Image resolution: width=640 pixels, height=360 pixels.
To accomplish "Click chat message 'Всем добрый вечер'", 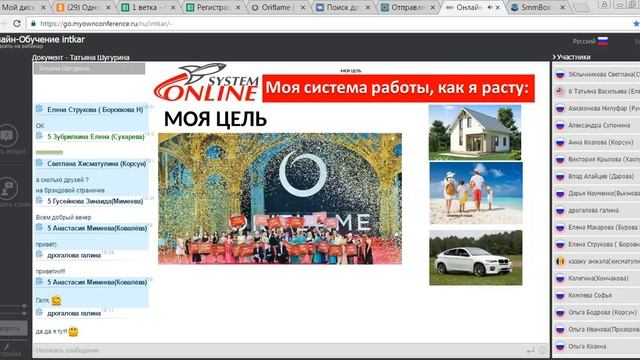I will pyautogui.click(x=63, y=217).
